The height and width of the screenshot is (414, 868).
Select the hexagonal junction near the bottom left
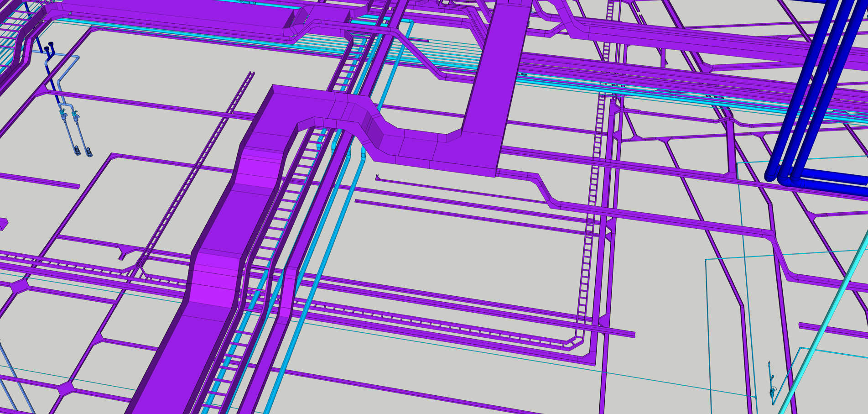click(x=65, y=388)
